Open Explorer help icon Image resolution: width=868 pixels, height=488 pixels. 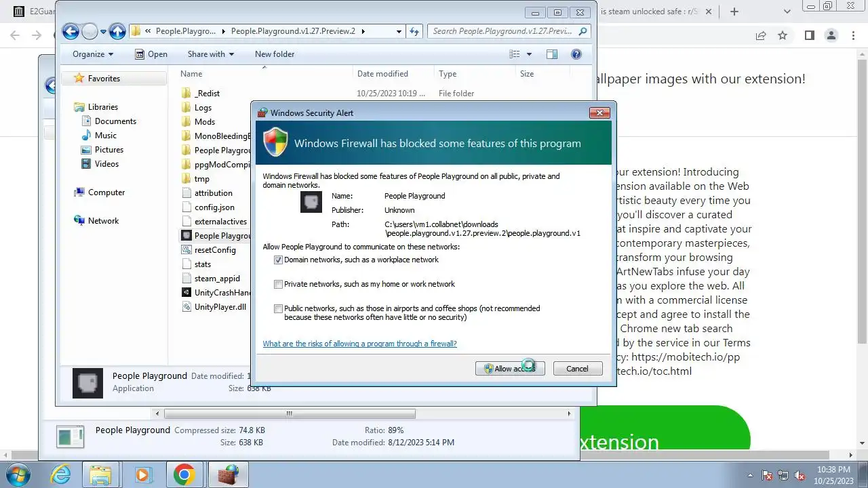576,54
